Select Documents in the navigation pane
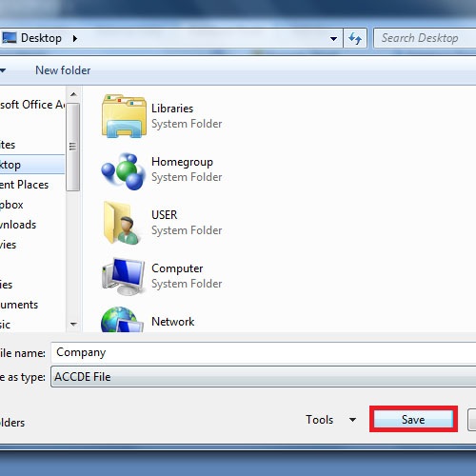 19,305
